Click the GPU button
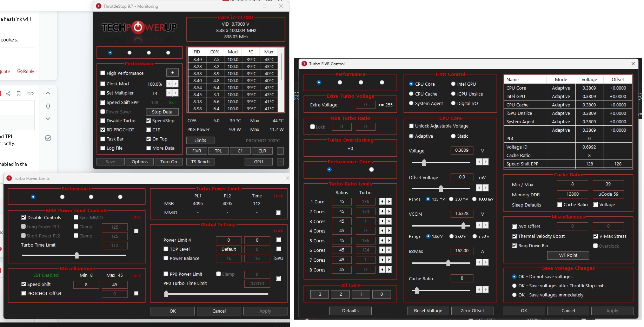 259,162
